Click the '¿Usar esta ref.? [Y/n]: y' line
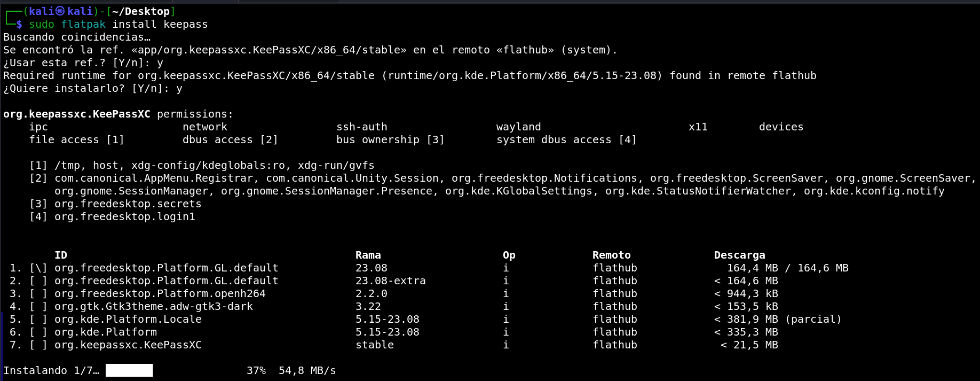Viewport: 980px width, 381px height. (x=83, y=63)
